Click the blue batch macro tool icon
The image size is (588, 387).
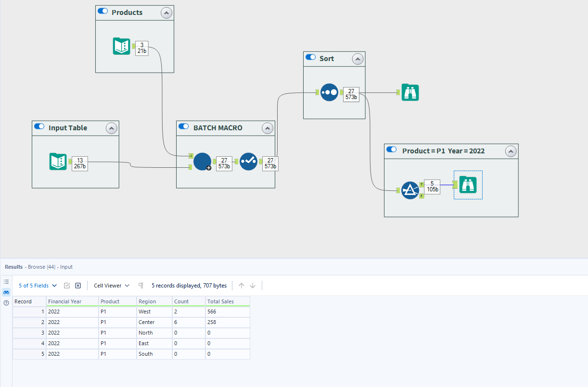point(202,162)
